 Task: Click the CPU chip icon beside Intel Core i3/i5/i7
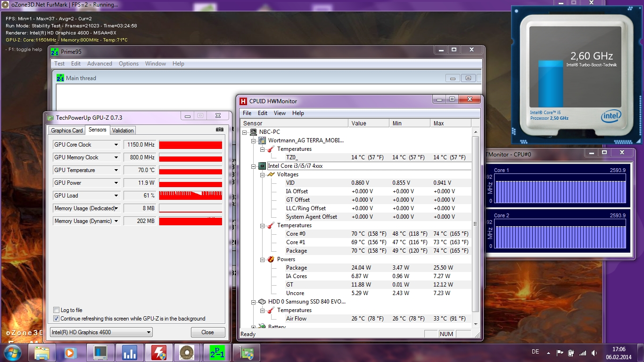coord(262,166)
